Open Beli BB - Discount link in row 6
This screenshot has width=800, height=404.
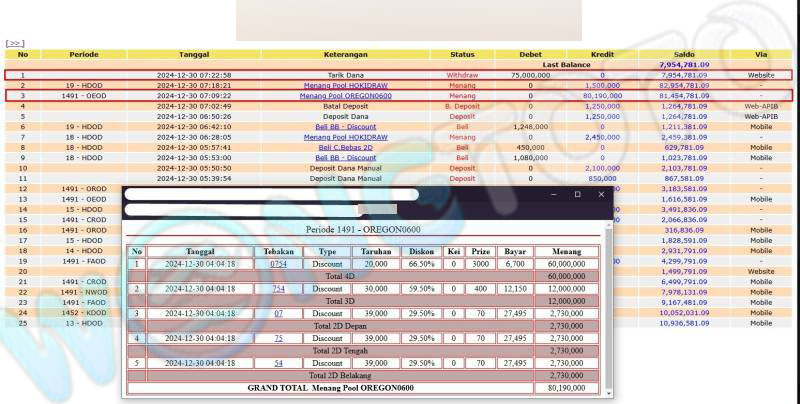pos(346,126)
